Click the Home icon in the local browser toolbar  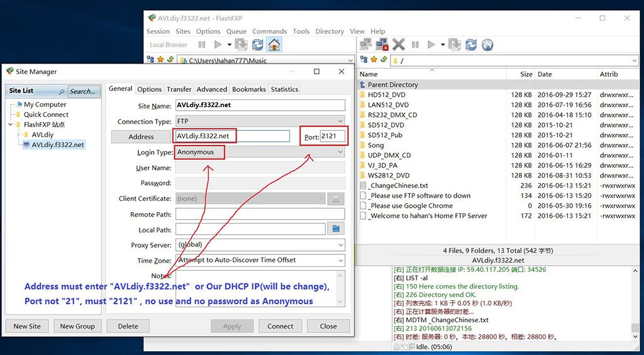(274, 44)
